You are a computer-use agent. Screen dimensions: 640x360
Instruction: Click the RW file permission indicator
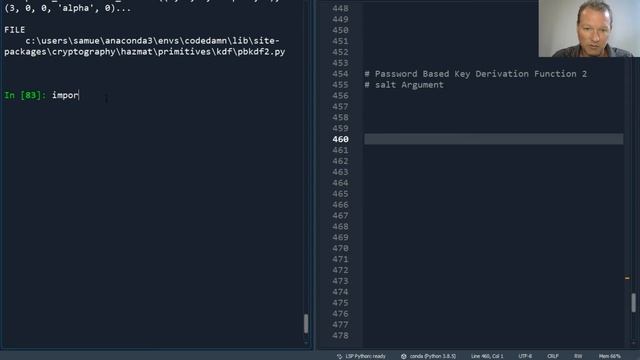click(578, 356)
